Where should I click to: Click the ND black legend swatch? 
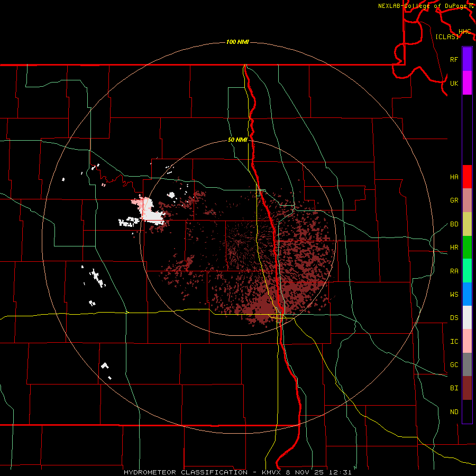click(x=467, y=411)
